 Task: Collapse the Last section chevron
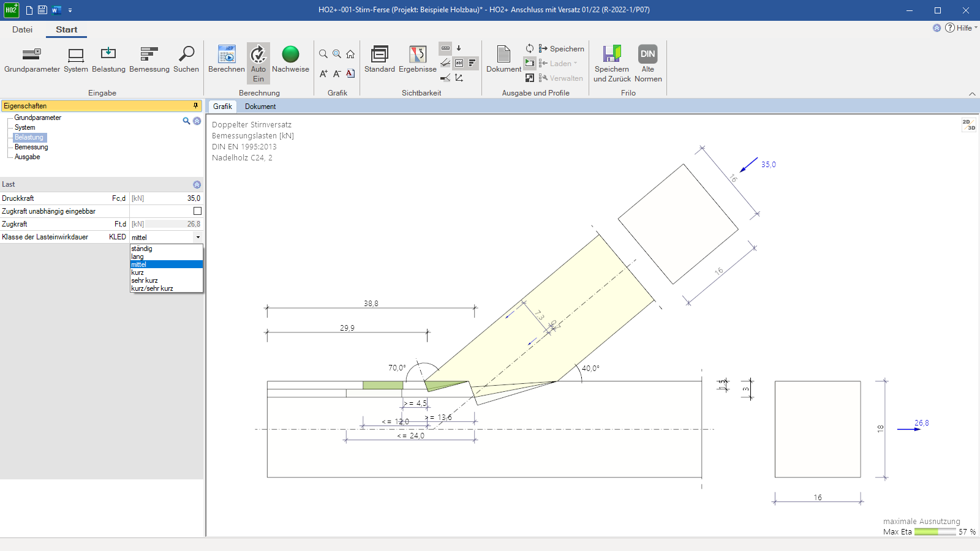197,184
